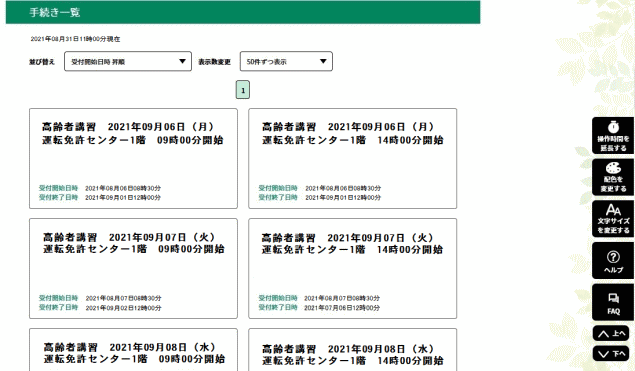Click the 手続き一覧 header title
The image size is (635, 371).
[55, 13]
